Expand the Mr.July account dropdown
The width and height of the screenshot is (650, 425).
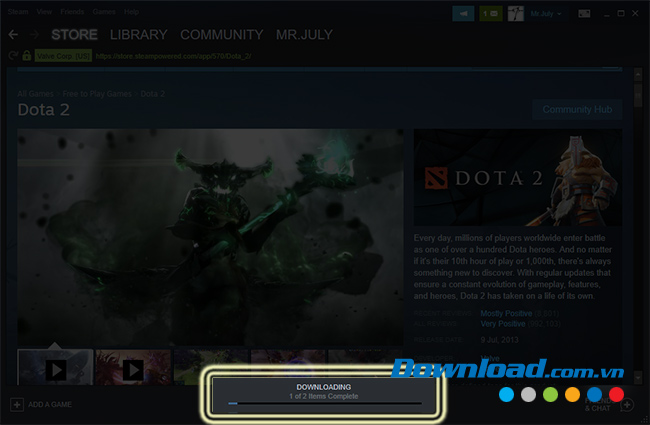point(546,14)
